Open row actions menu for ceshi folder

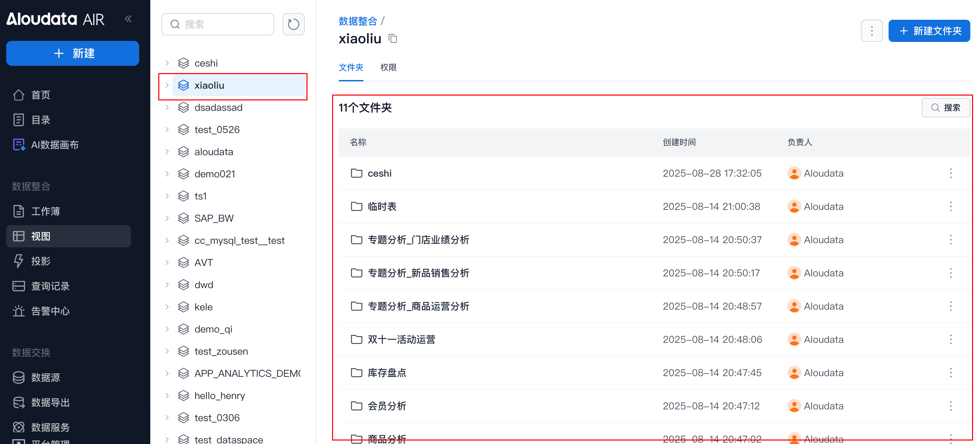tap(950, 174)
